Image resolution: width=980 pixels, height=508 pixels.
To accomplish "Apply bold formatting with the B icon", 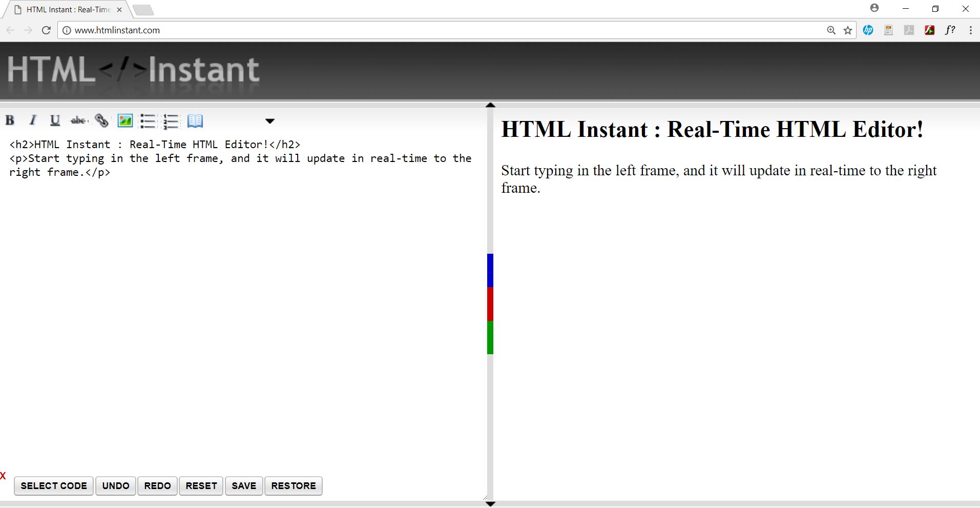I will point(10,120).
